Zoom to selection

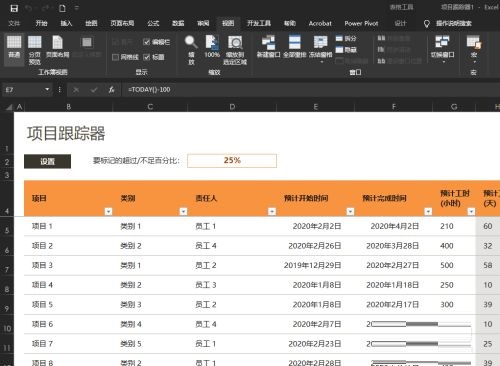pyautogui.click(x=235, y=50)
